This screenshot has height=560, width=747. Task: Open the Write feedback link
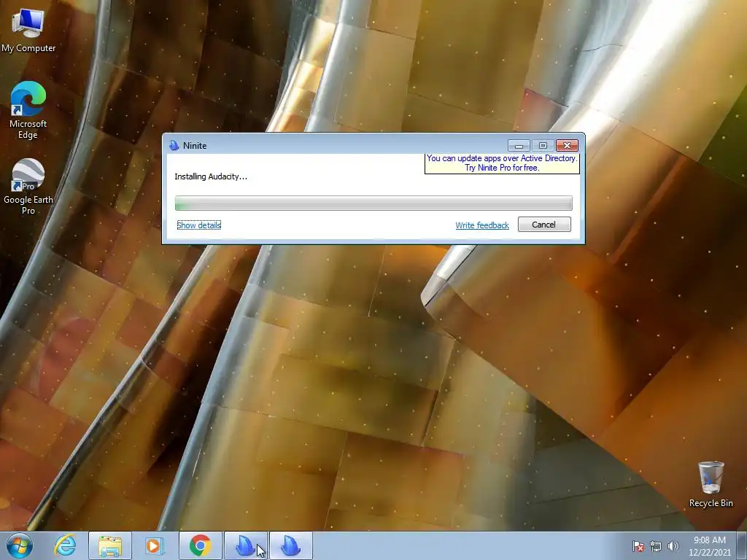click(482, 225)
